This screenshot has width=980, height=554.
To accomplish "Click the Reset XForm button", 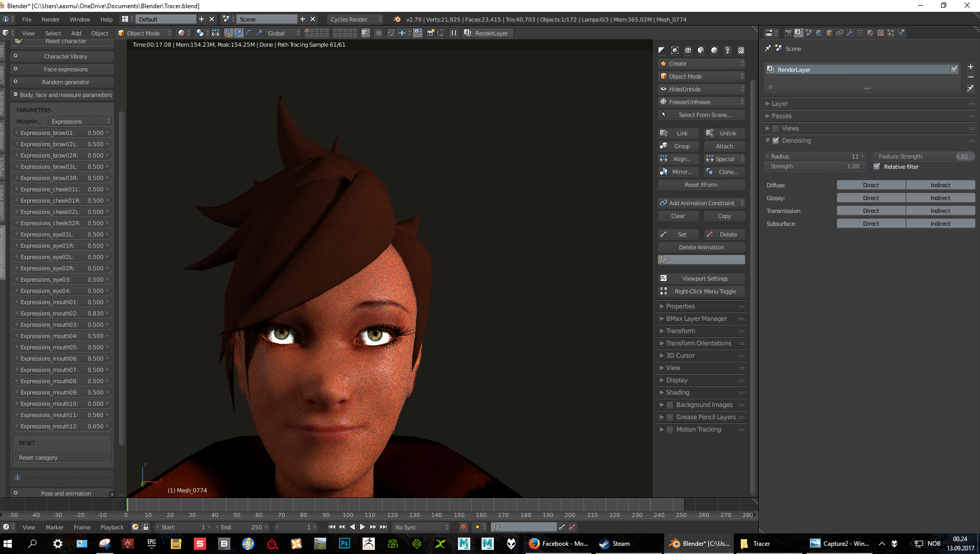I will pos(701,185).
